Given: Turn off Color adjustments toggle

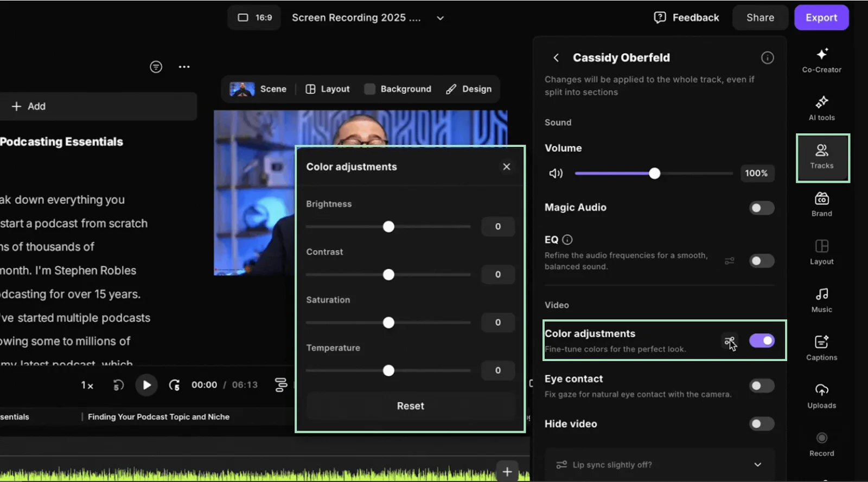Looking at the screenshot, I should point(762,340).
